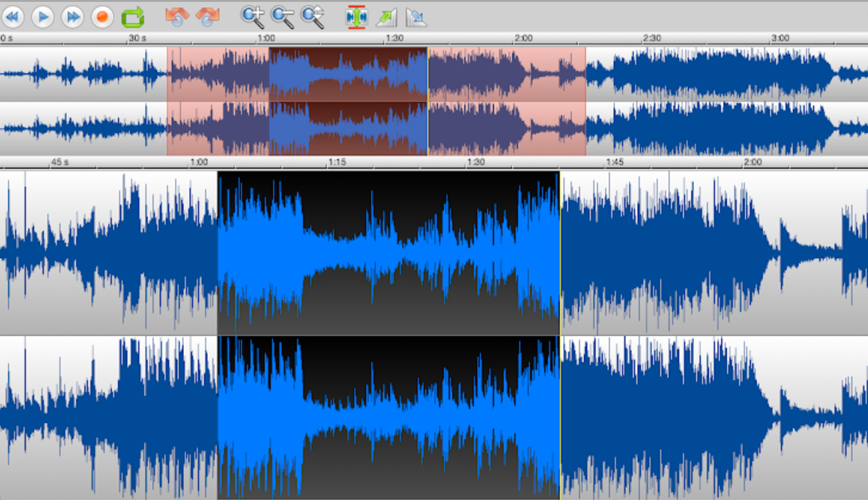
Task: Start recording with the orange record button
Action: coord(102,17)
